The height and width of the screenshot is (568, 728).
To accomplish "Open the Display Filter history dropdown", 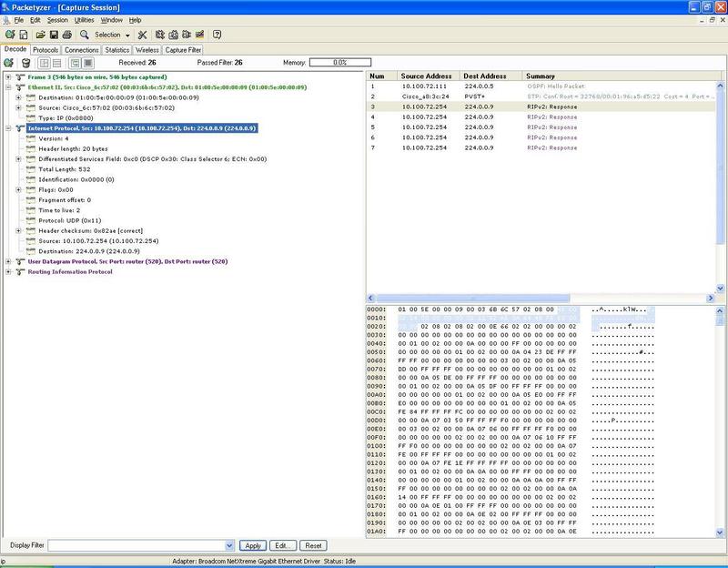I will pos(229,546).
